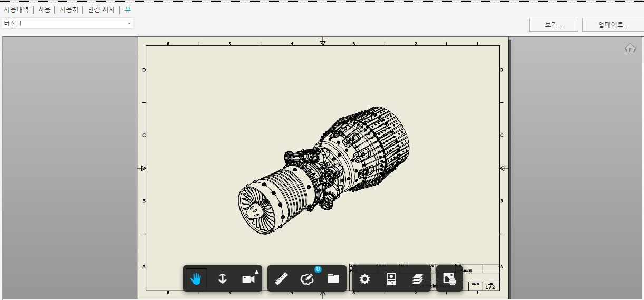Screen dimensions: 644x300
Task: Show the stacked layers panel
Action: point(418,278)
